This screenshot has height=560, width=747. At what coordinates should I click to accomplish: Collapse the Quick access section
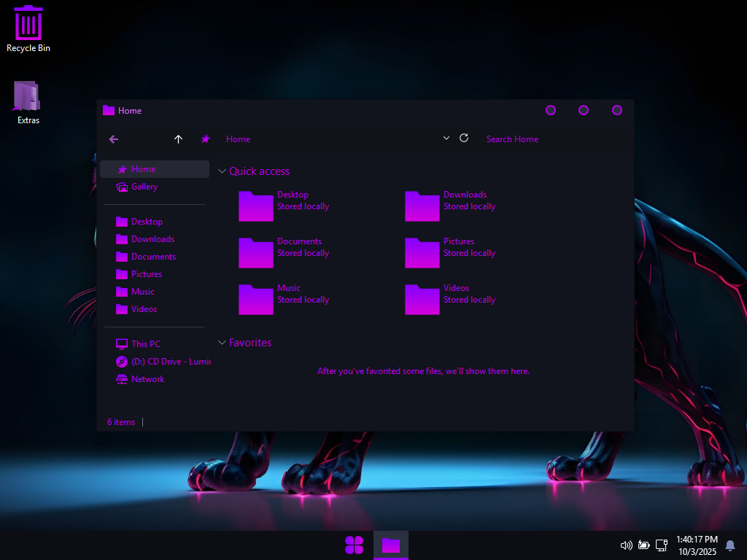(222, 171)
